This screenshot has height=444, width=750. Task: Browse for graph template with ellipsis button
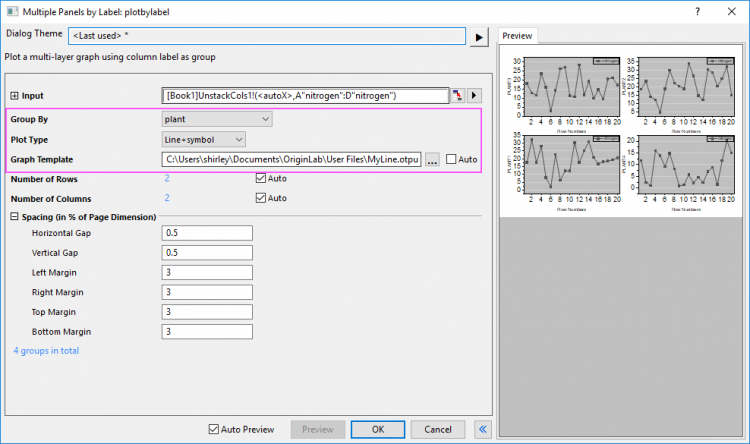[432, 159]
